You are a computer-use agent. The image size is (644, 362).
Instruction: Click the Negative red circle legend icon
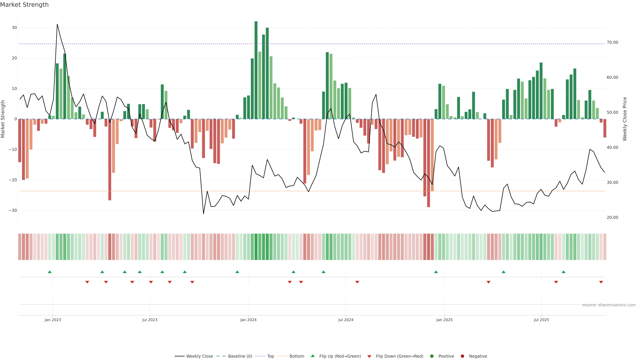[462, 356]
